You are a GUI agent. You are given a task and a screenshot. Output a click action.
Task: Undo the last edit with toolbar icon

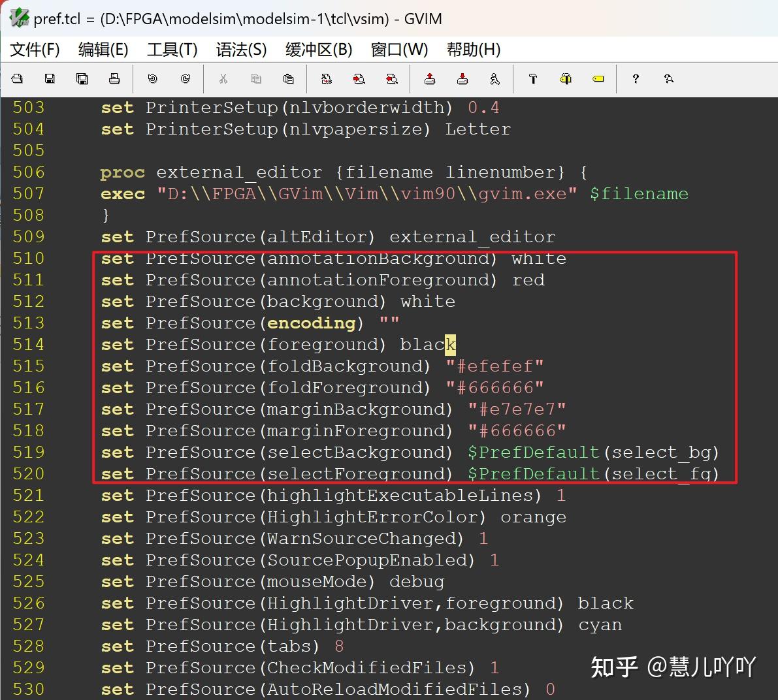152,78
